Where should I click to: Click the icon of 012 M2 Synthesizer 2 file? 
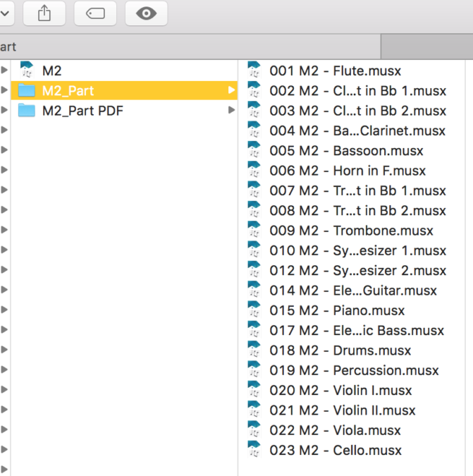(x=254, y=269)
